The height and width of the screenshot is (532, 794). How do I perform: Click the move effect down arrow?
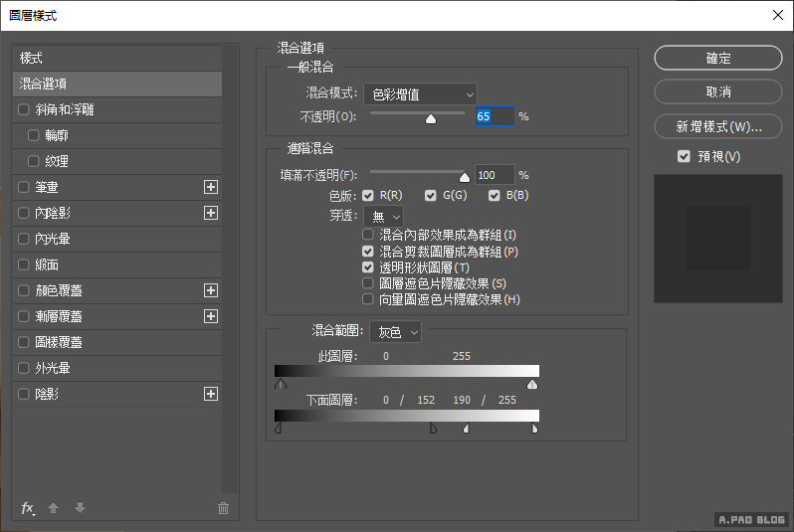(x=80, y=508)
